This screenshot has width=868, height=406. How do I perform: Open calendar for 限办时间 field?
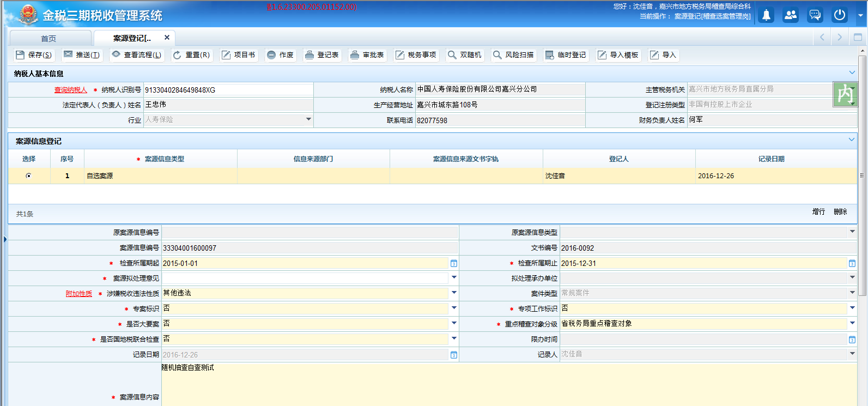pos(852,340)
